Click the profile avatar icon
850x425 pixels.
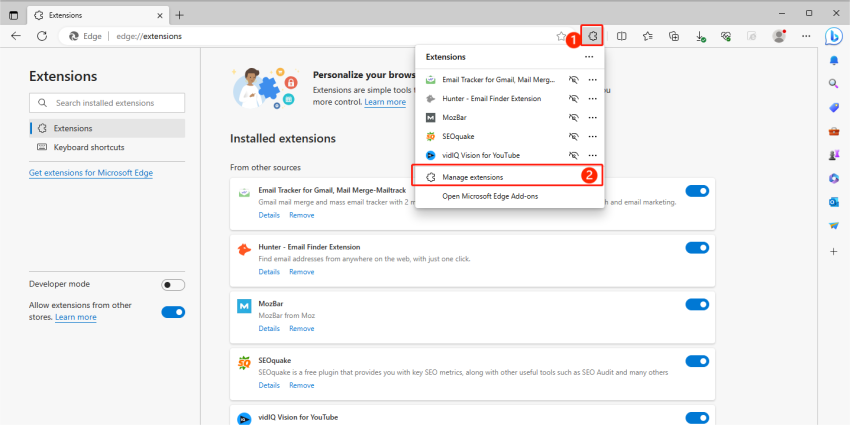(779, 36)
